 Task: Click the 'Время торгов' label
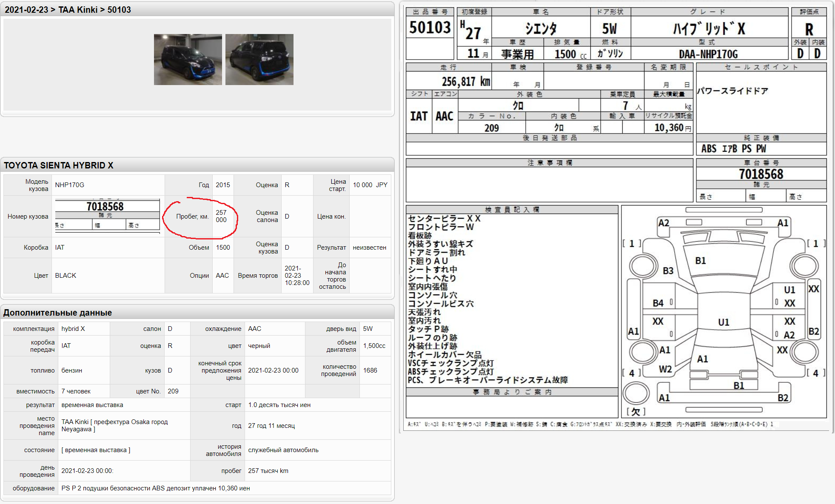click(x=258, y=276)
